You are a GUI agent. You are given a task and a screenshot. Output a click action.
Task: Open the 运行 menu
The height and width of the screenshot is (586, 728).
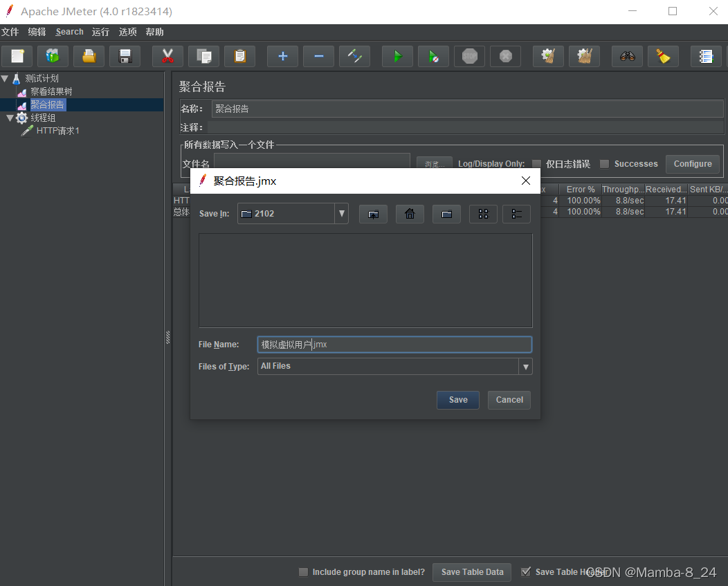[x=100, y=32]
